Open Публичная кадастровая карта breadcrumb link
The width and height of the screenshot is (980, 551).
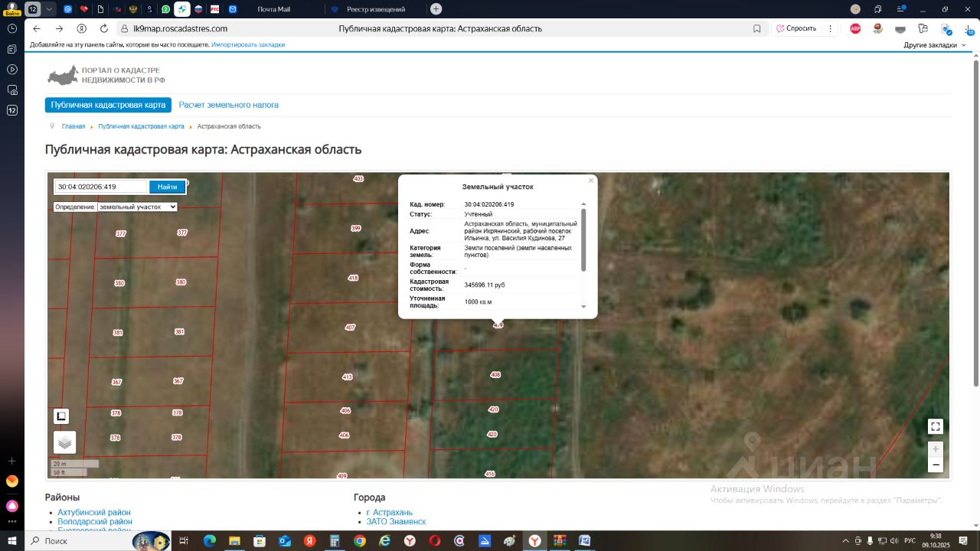click(x=141, y=126)
